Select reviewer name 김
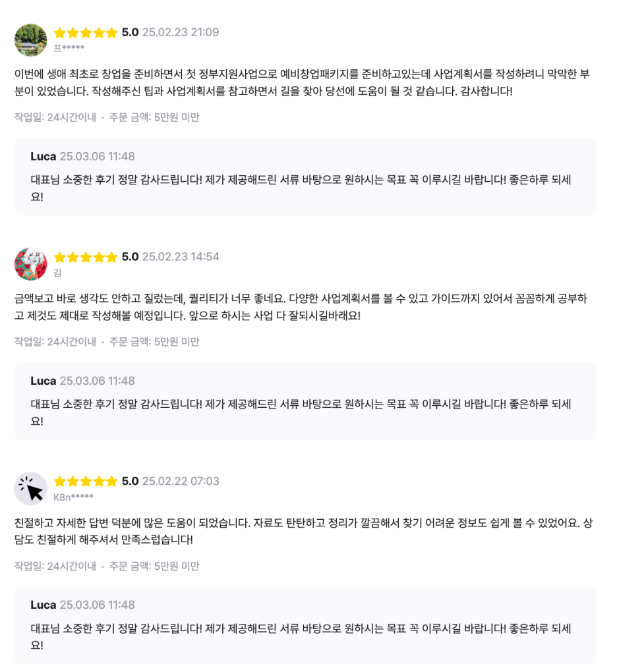The height and width of the screenshot is (672, 617). (x=57, y=273)
